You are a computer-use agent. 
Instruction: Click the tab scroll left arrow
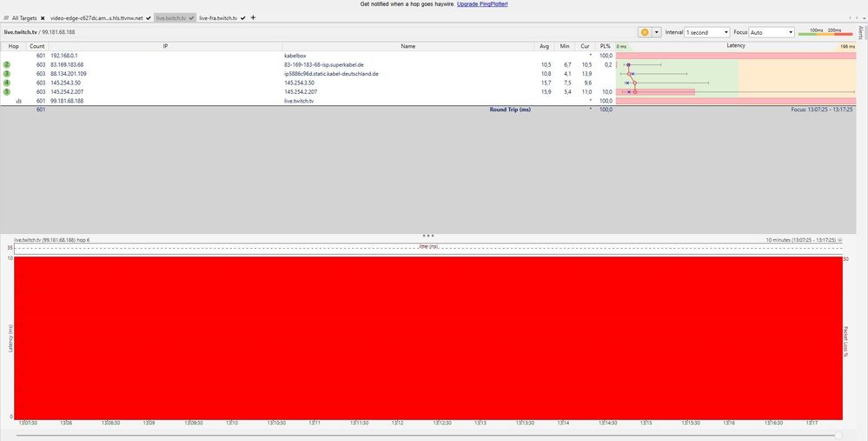coord(851,18)
